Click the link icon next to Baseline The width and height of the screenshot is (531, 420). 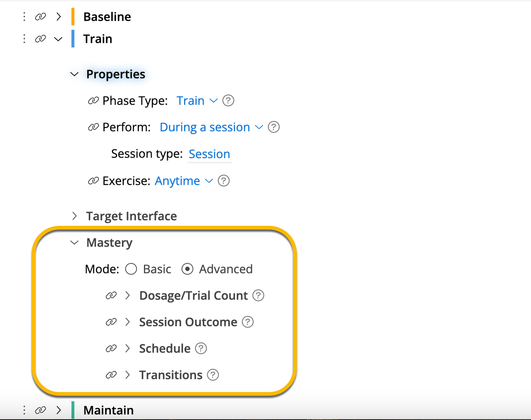click(x=40, y=17)
